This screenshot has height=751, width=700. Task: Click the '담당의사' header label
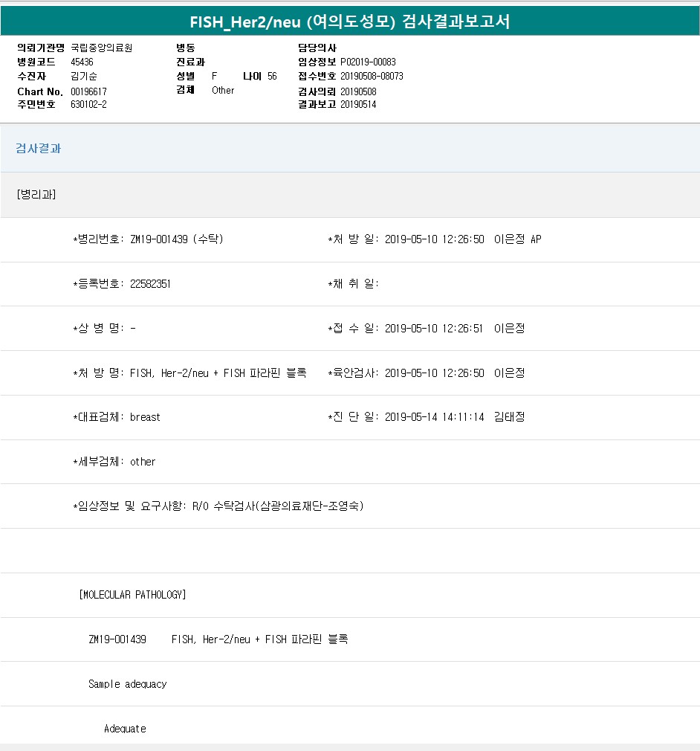[x=317, y=48]
